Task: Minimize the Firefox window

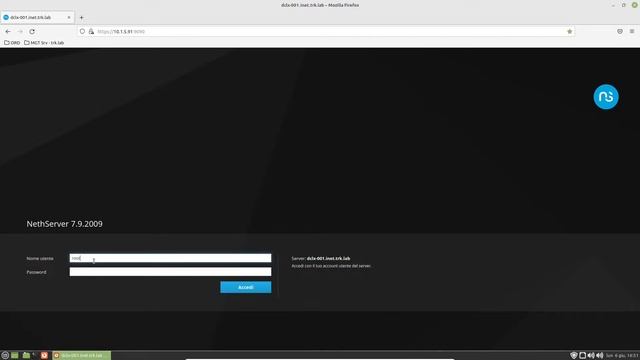Action: [613, 5]
